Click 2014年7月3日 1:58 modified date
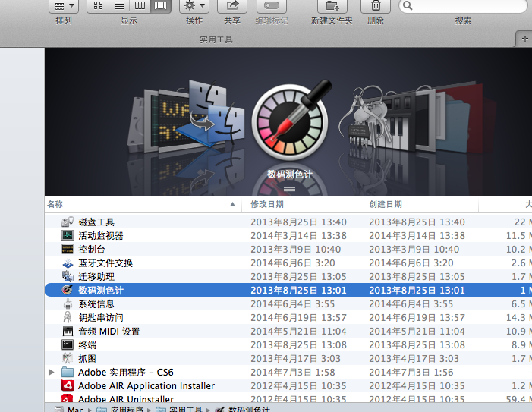The image size is (532, 412). (x=293, y=373)
